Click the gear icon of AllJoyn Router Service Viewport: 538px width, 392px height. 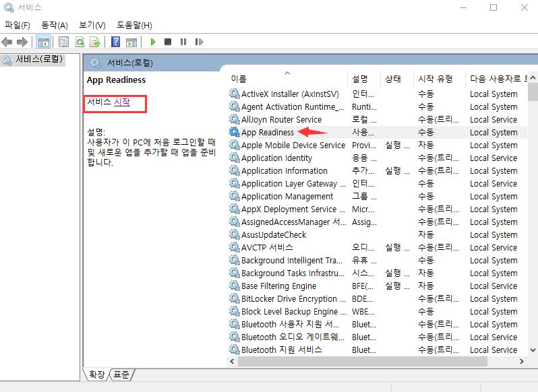click(235, 119)
